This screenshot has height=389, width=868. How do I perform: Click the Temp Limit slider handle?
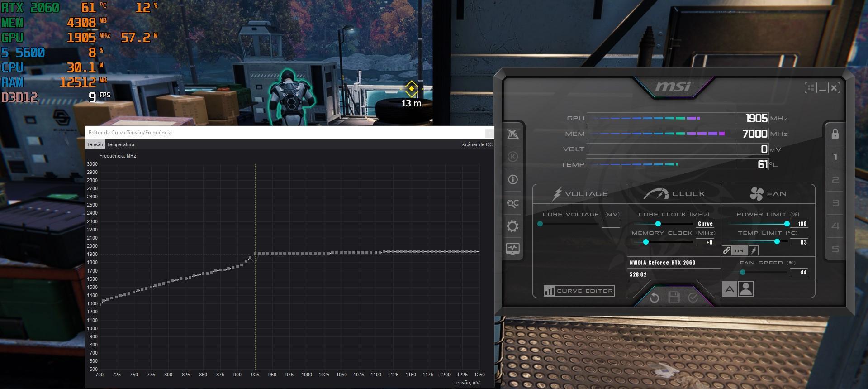(777, 242)
